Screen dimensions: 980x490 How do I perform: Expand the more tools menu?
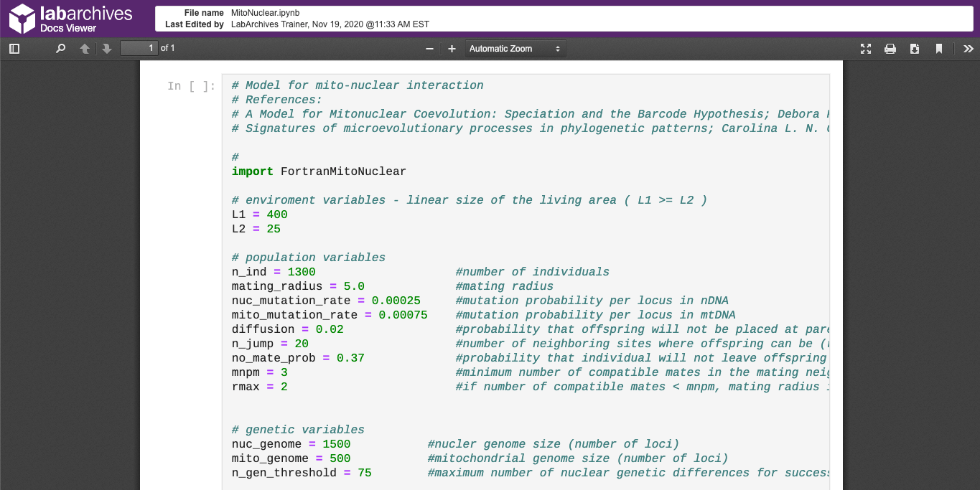(x=968, y=48)
